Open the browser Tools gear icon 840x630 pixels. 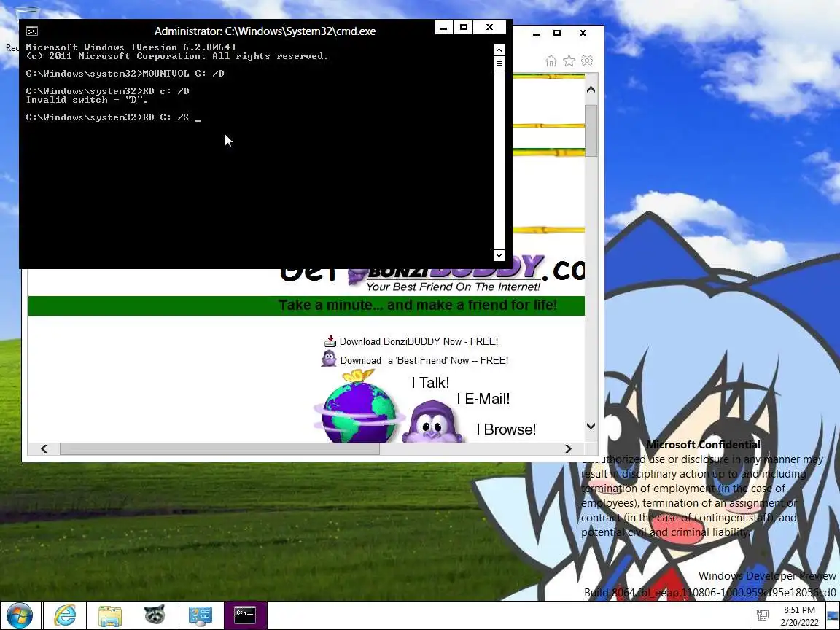(x=587, y=61)
